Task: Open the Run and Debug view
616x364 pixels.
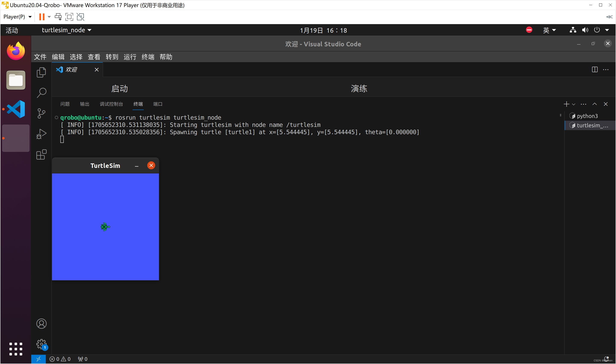Action: pos(41,134)
